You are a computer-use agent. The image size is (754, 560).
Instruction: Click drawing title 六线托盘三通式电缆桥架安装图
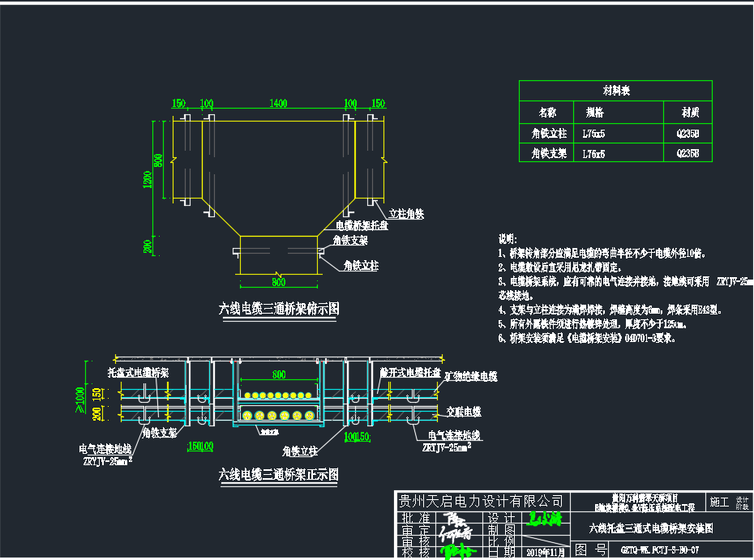(x=651, y=528)
